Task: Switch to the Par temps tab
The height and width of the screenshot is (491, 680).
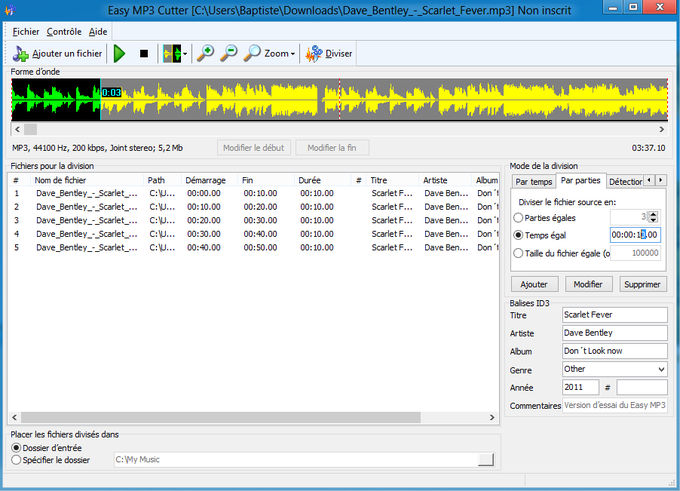Action: click(533, 182)
